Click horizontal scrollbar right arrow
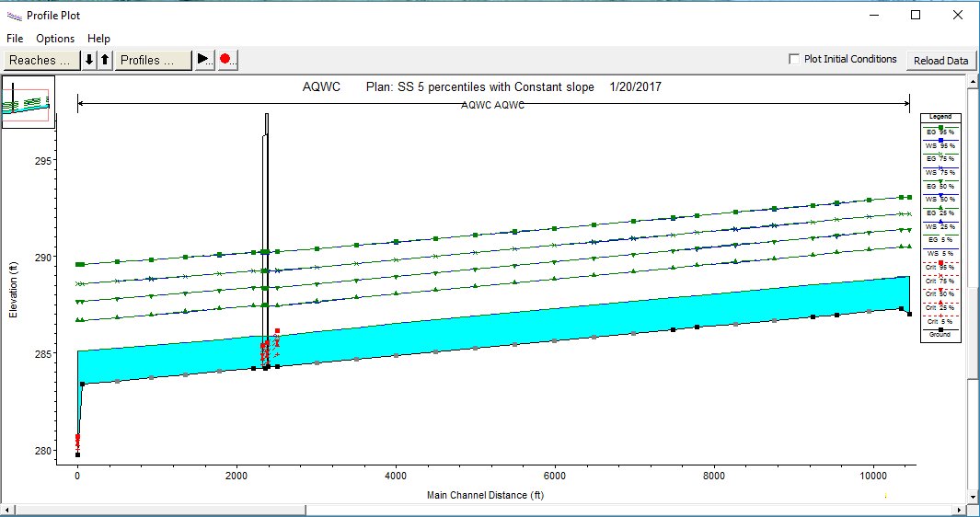This screenshot has height=517, width=980. tap(962, 511)
